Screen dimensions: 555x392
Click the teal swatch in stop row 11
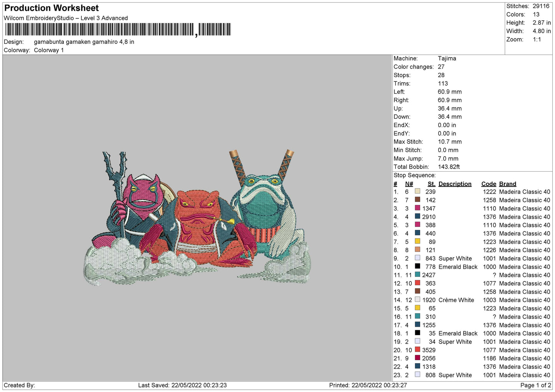[417, 275]
